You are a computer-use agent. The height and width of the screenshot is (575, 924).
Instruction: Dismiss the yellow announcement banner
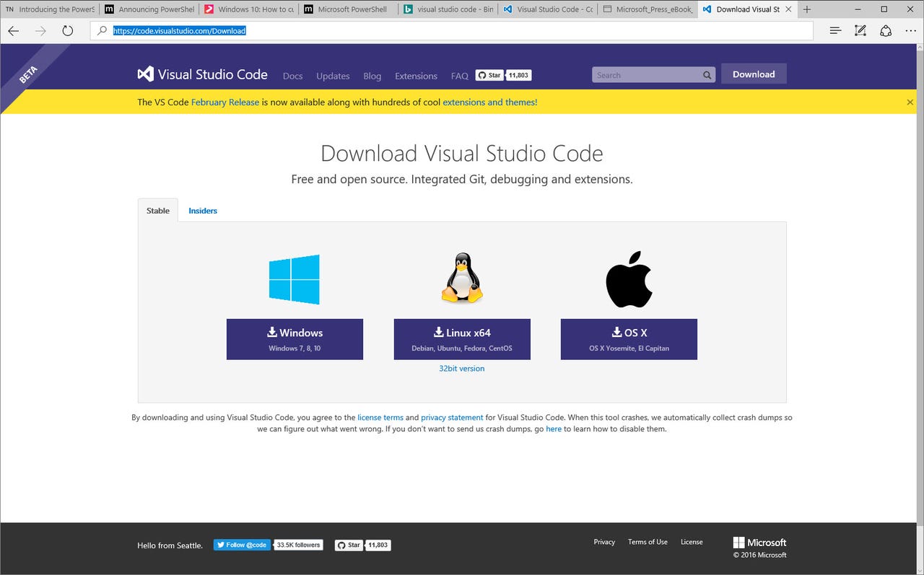pos(910,102)
